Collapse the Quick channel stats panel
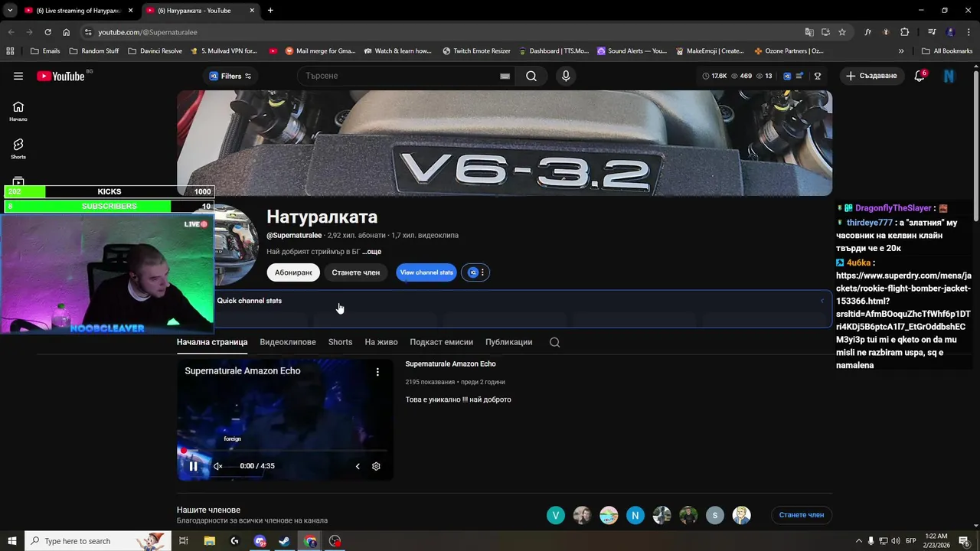 [822, 301]
